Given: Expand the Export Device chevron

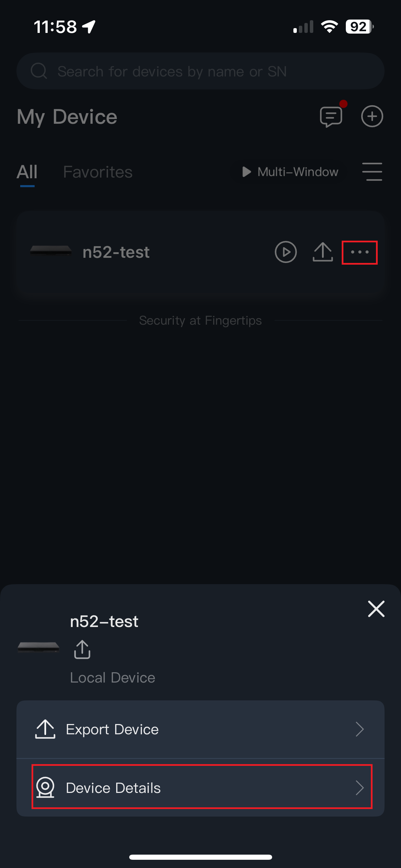Looking at the screenshot, I should 359,729.
